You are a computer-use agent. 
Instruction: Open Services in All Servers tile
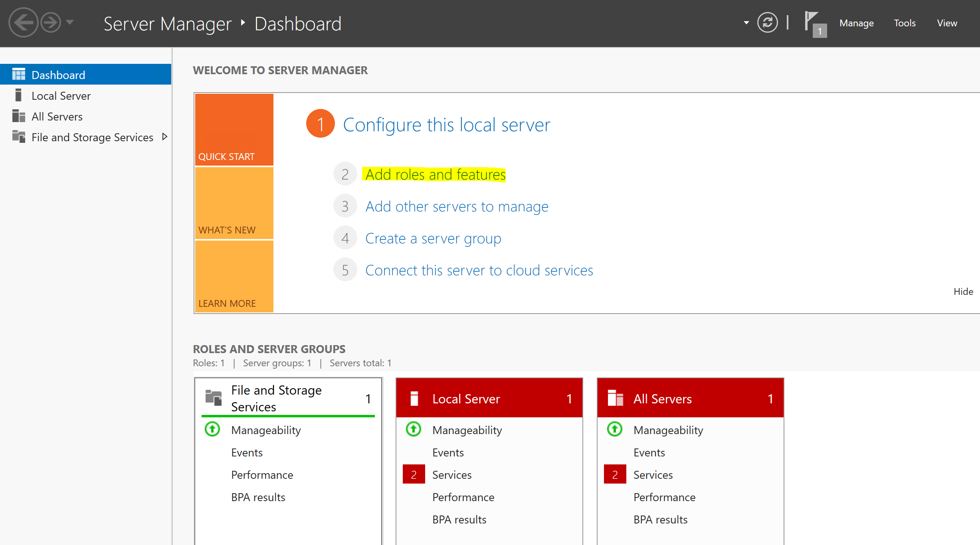pyautogui.click(x=653, y=475)
